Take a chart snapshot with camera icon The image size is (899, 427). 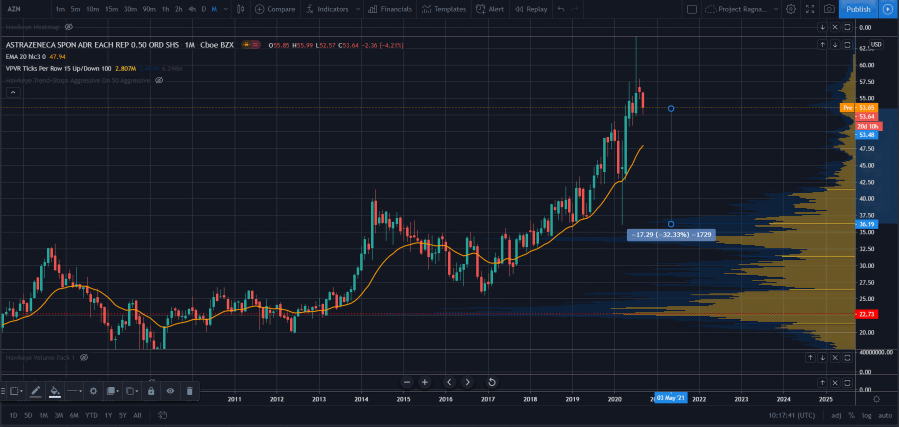(x=830, y=9)
